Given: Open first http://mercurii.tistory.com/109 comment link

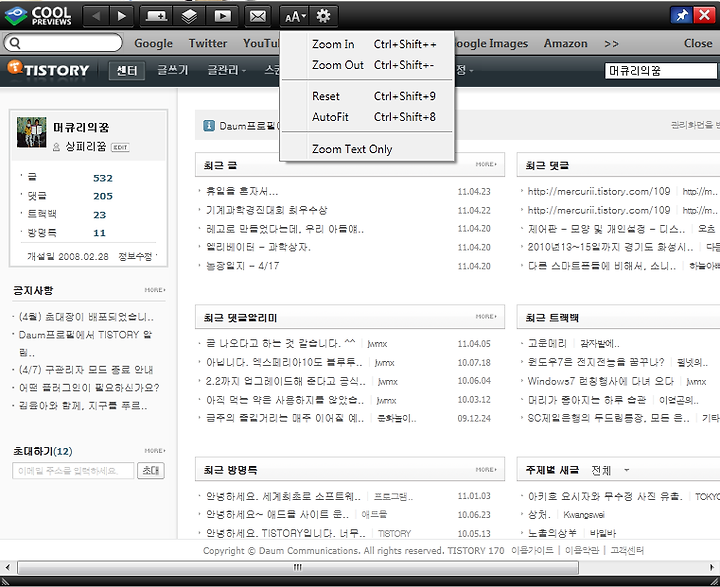Looking at the screenshot, I should tap(599, 192).
